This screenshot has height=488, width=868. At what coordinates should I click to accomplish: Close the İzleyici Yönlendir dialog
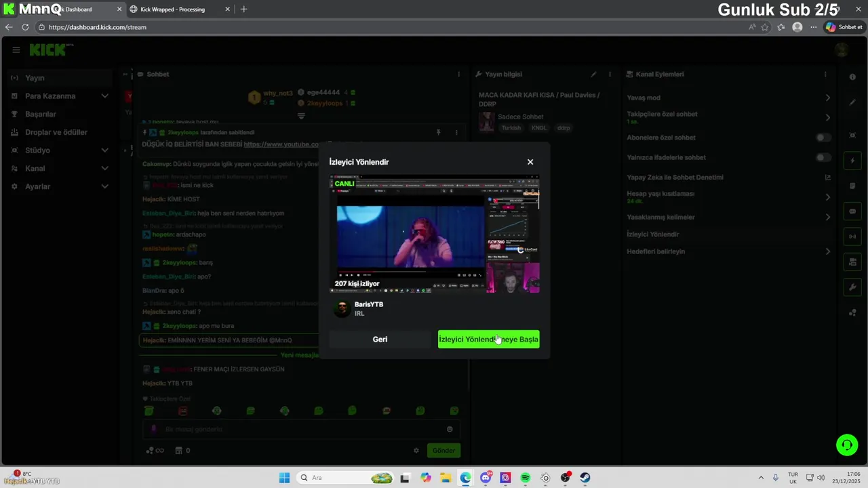click(x=530, y=162)
